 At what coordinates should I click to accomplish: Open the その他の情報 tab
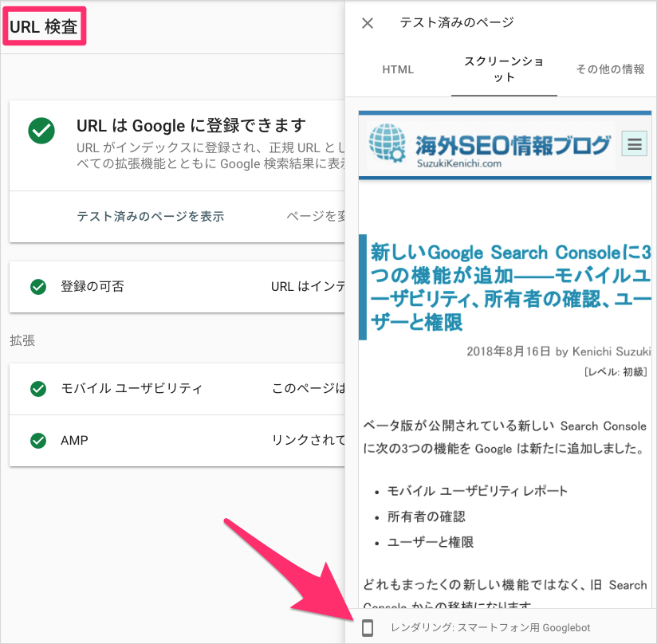(610, 69)
